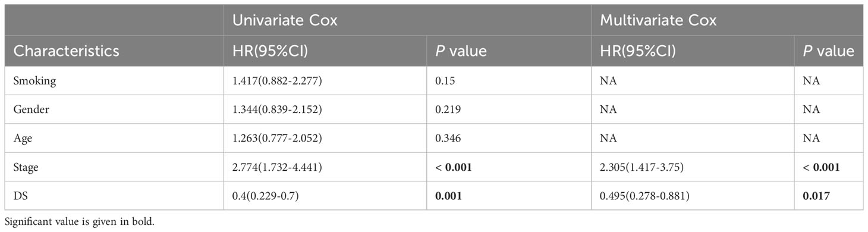Select Stage univariate HR 2.774(1.732-4.441)
The width and height of the screenshot is (868, 232).
[277, 168]
